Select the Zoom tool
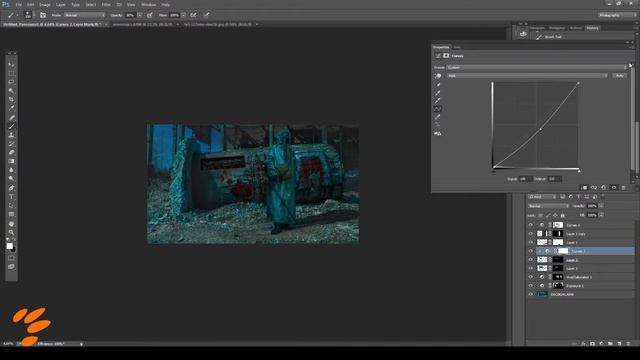Image resolution: width=640 pixels, height=360 pixels. pyautogui.click(x=11, y=232)
